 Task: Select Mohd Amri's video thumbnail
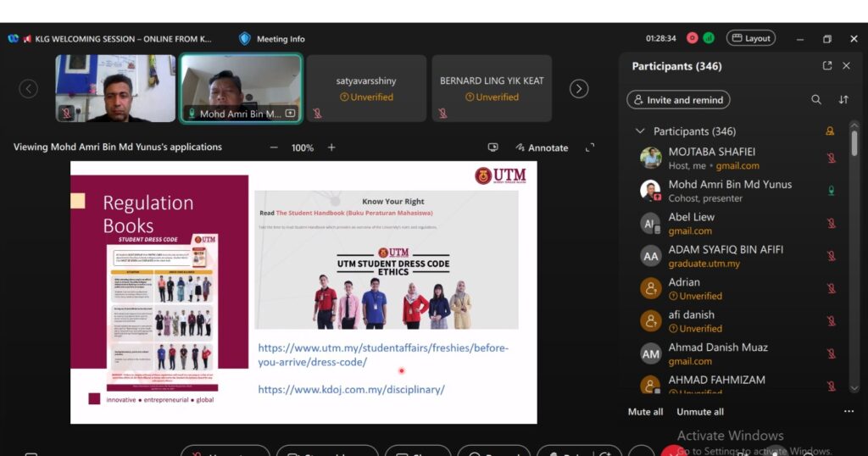pos(241,89)
